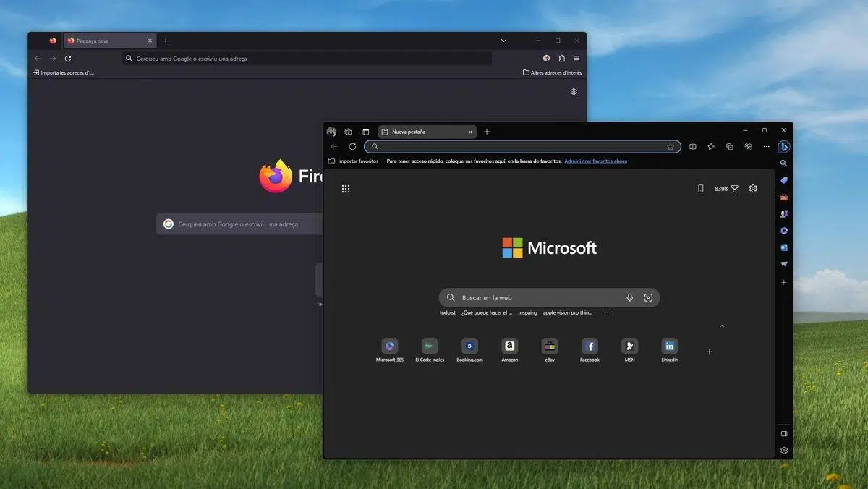Open Games icon in Edge sidebar
This screenshot has height=489, width=868.
coord(784,214)
